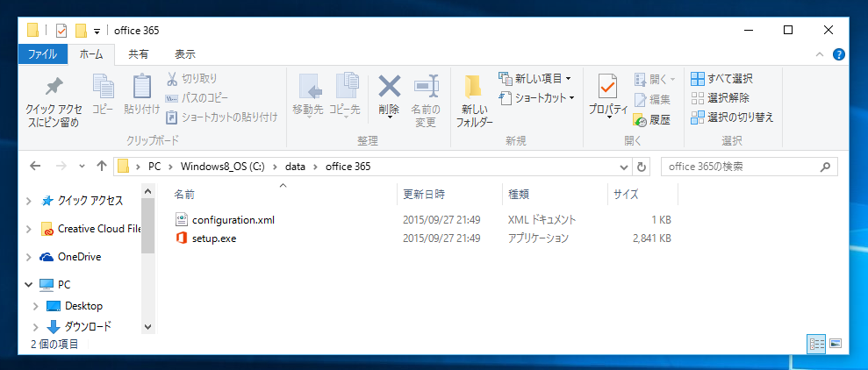
Task: Switch to Share (共有) tab
Action: tap(139, 54)
